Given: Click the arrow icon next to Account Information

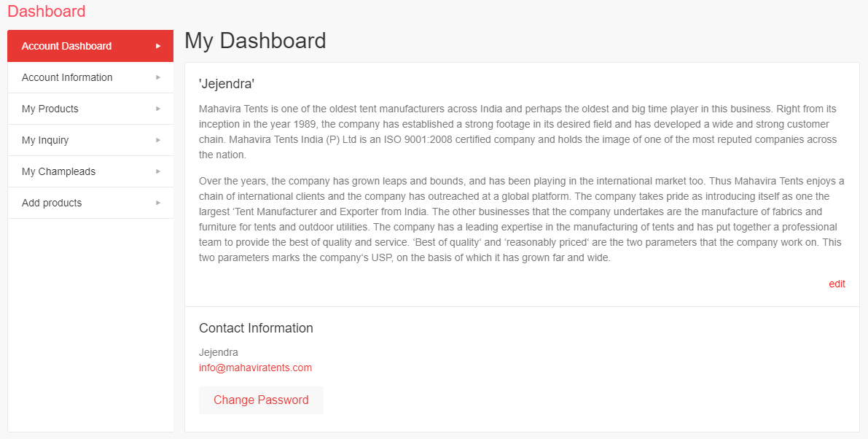Looking at the screenshot, I should tap(158, 77).
